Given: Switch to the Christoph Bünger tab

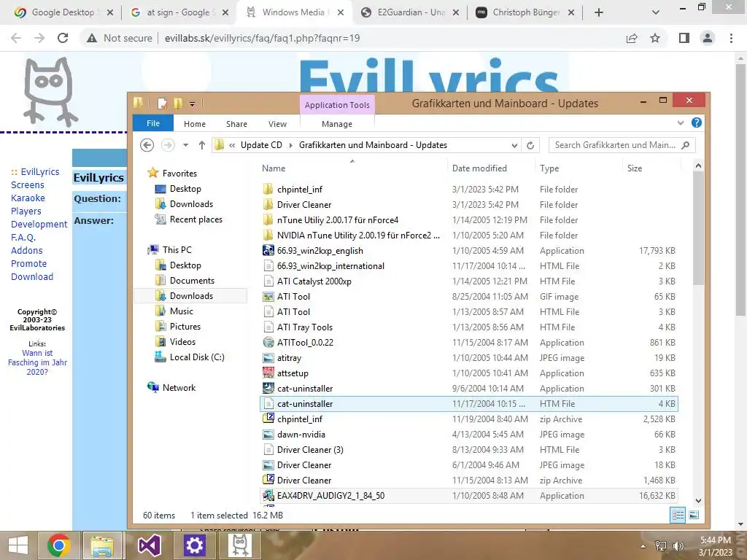Looking at the screenshot, I should 526,12.
